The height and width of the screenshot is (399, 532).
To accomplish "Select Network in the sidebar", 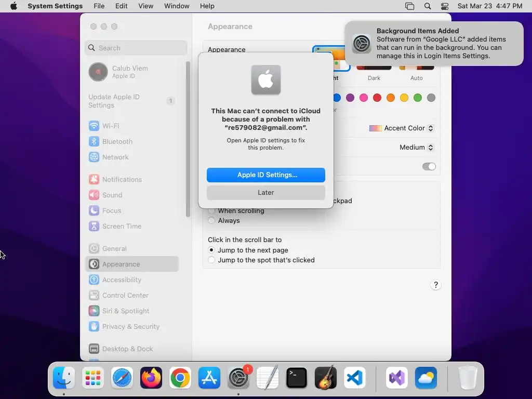I will [x=132, y=157].
